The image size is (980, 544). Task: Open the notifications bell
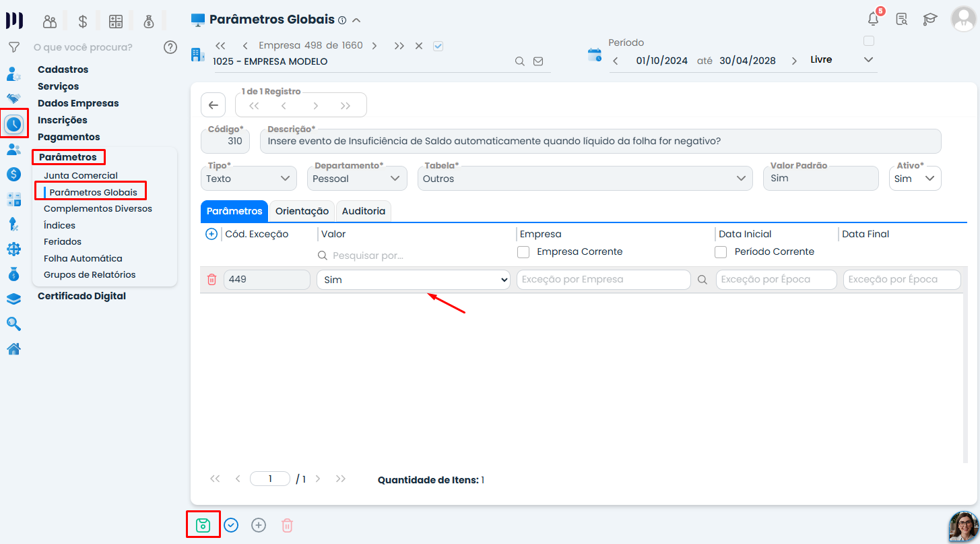pyautogui.click(x=874, y=18)
